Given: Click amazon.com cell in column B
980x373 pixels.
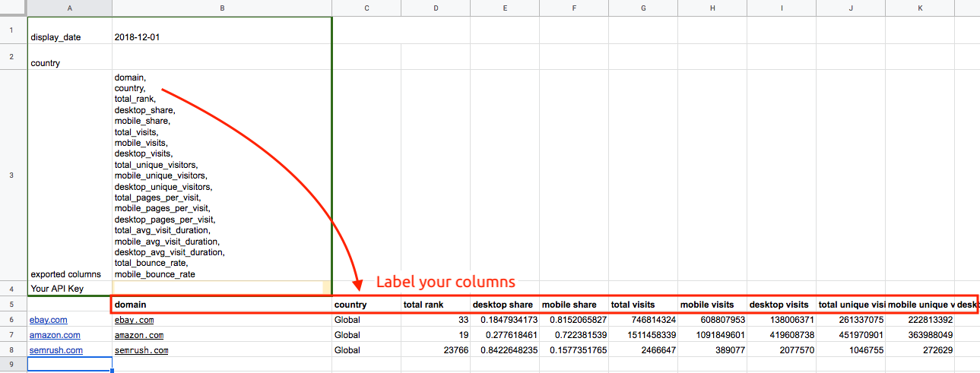Looking at the screenshot, I should coord(222,335).
